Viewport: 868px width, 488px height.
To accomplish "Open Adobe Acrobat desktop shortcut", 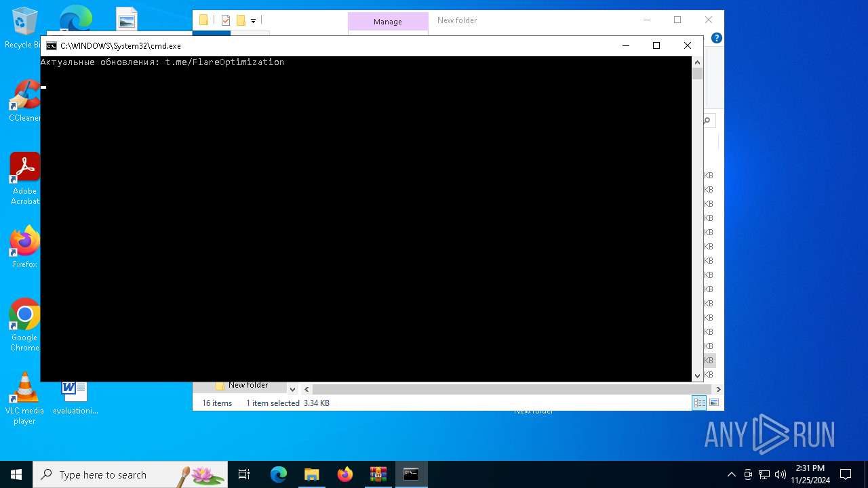I will (24, 178).
